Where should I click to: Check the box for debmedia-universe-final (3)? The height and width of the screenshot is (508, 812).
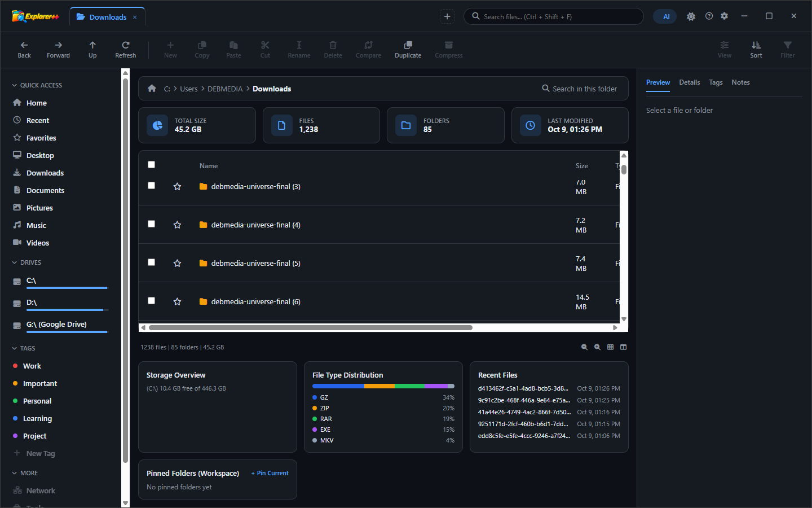click(151, 186)
